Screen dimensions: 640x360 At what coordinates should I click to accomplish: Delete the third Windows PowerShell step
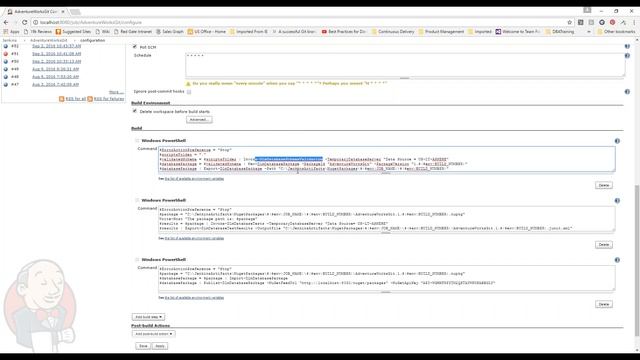[604, 304]
